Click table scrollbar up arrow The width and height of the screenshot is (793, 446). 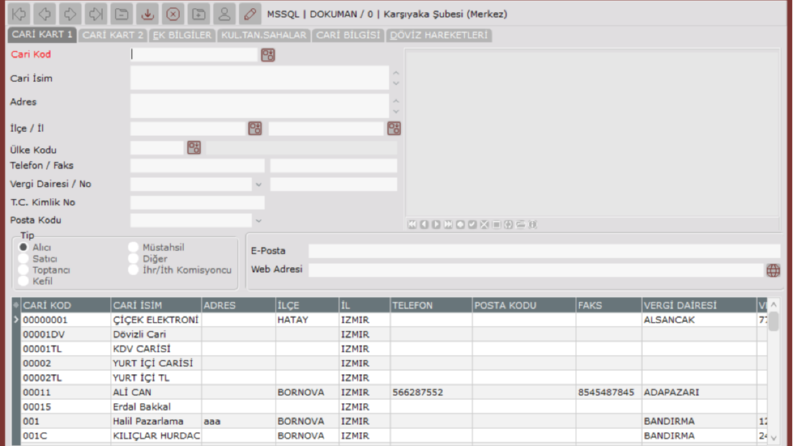774,304
